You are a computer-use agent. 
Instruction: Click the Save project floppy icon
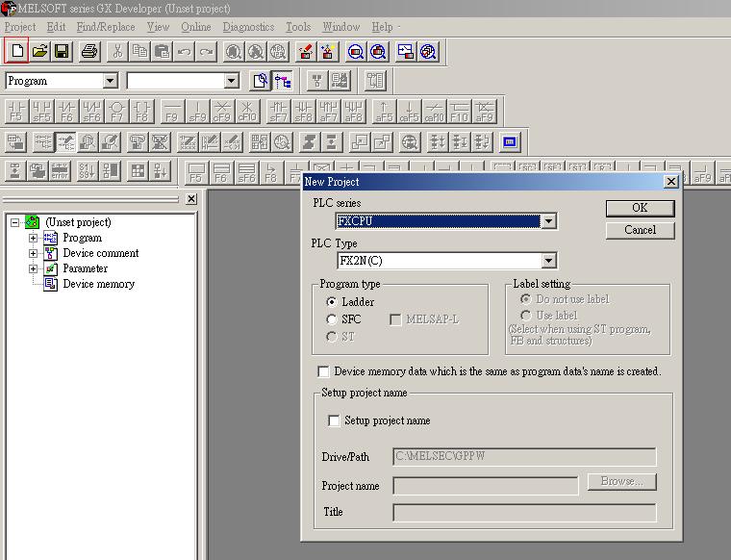(62, 51)
